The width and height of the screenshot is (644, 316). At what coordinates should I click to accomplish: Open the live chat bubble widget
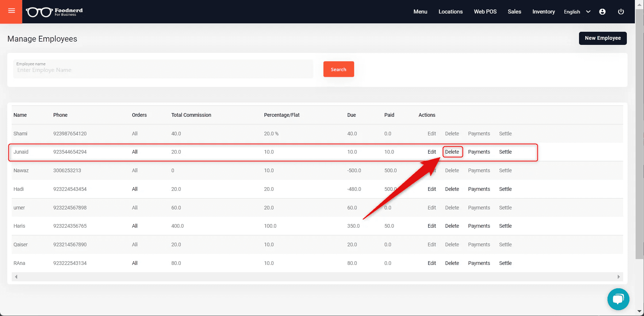618,299
